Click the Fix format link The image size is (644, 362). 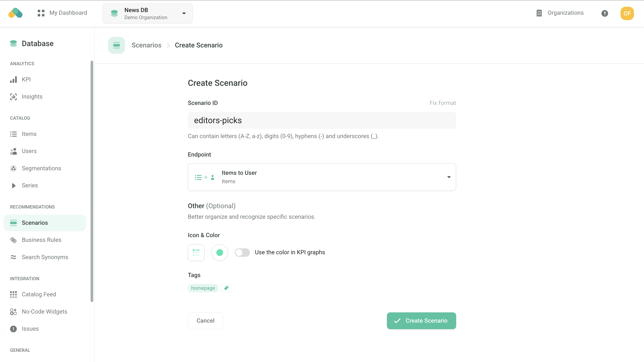(443, 103)
